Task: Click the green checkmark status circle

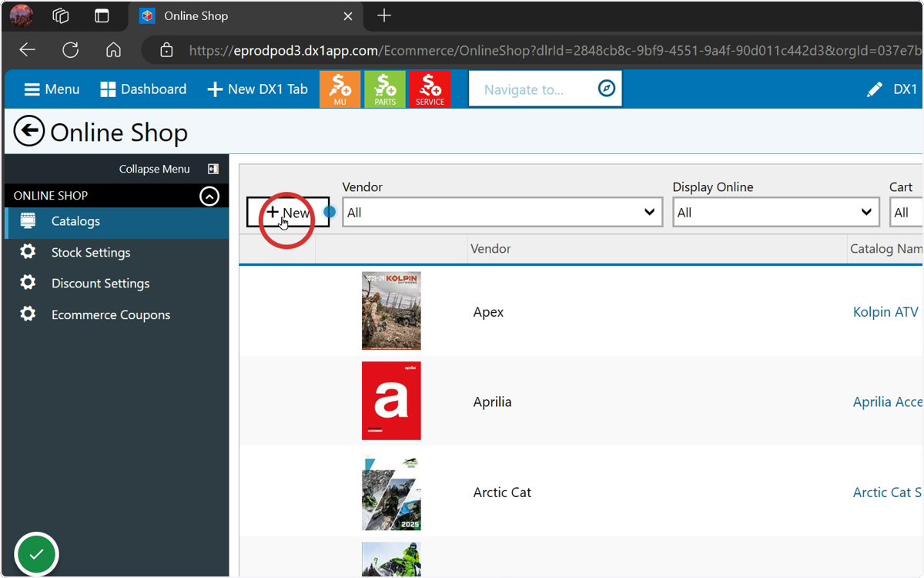Action: [x=36, y=554]
